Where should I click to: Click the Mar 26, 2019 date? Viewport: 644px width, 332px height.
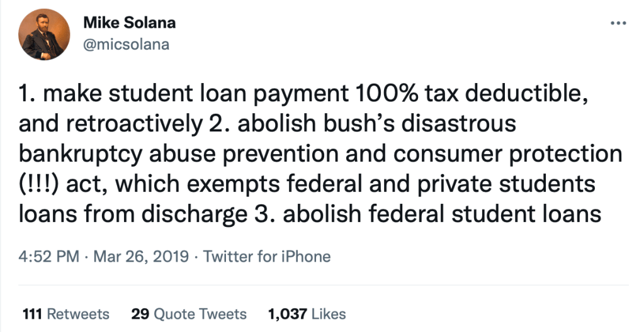click(142, 257)
